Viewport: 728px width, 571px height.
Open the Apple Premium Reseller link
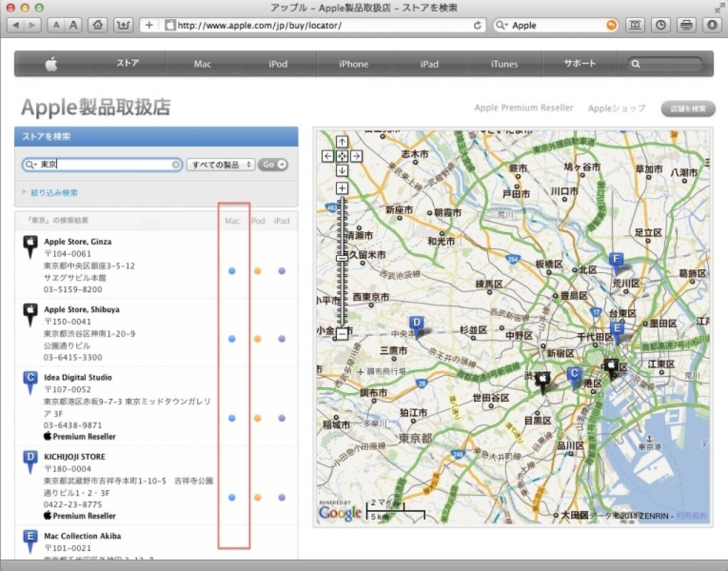[524, 108]
